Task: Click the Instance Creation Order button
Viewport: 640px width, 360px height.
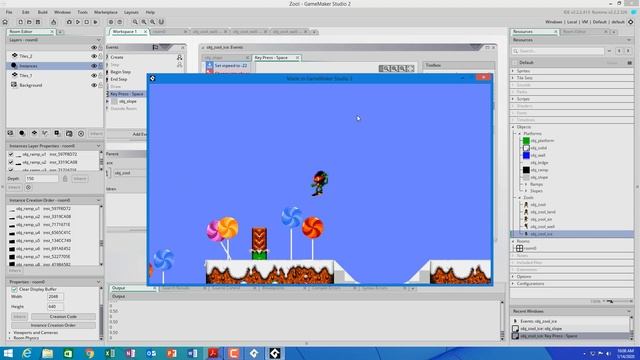Action: pos(53,325)
